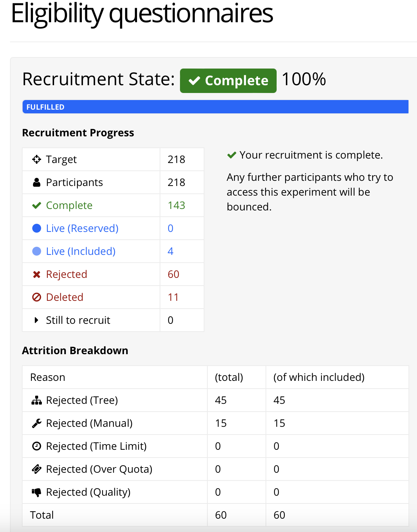Open the Rejected row link
The image size is (417, 532).
[x=67, y=274]
